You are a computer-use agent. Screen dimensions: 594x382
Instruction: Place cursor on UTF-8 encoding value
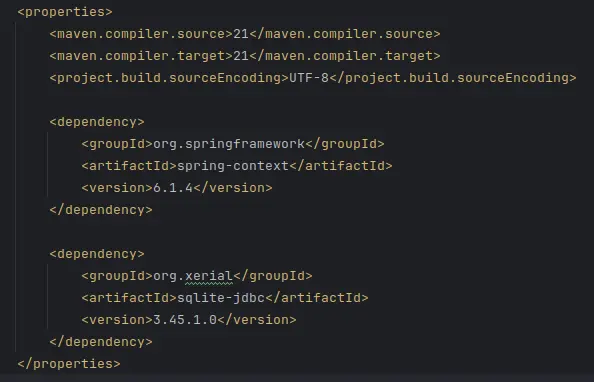pos(309,78)
